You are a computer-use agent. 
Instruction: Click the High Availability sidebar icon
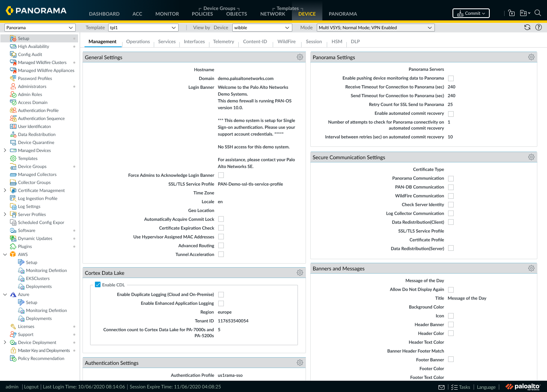pos(13,46)
